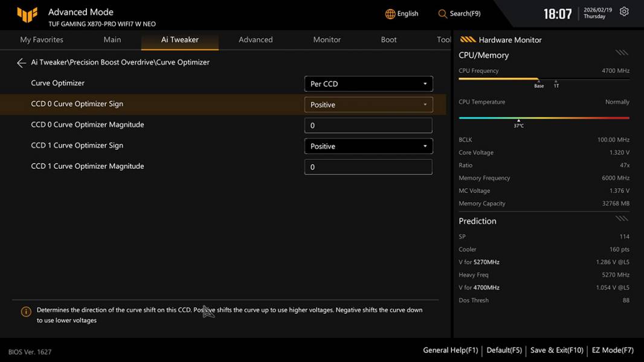Click the back arrow beside the breadcrumb path
Screen dimensions: 644x362
pos(22,63)
